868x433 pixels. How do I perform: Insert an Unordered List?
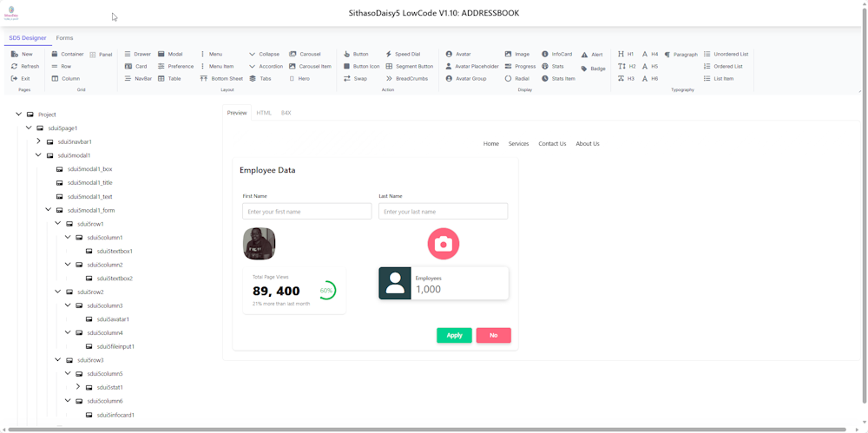(726, 55)
